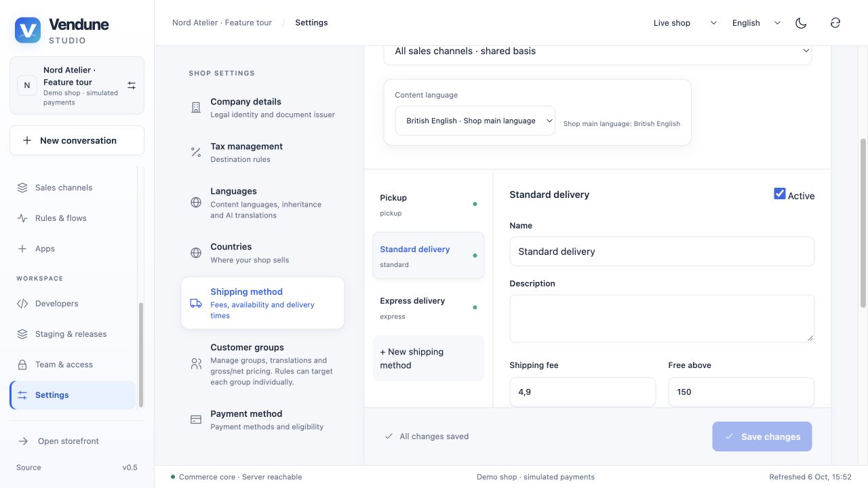
Task: Click the Rules & flows pulse icon
Action: click(22, 218)
